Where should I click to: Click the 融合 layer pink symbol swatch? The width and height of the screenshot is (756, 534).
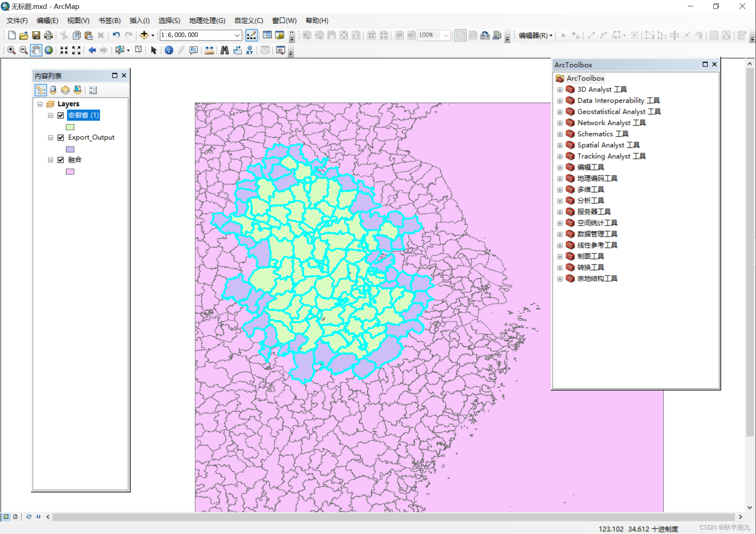click(x=70, y=172)
